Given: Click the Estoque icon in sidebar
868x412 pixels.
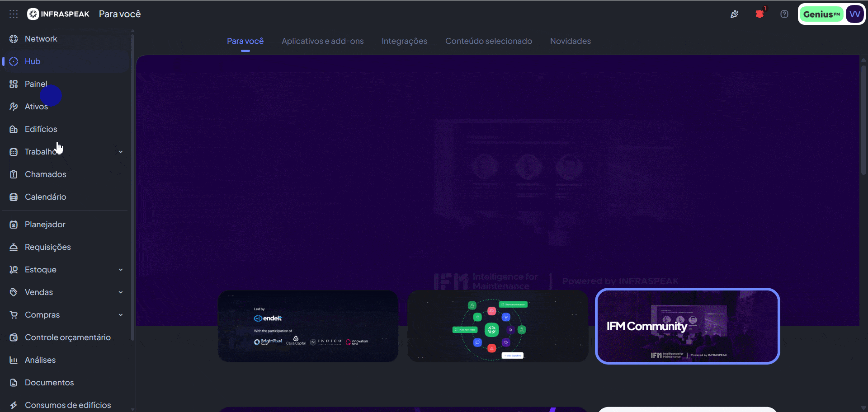Looking at the screenshot, I should (x=14, y=270).
